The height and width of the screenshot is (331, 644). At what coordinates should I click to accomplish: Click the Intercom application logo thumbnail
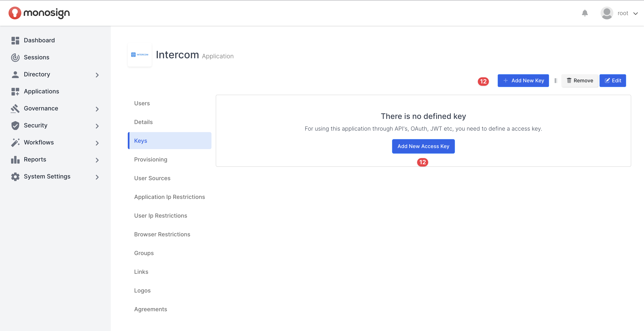click(x=139, y=55)
